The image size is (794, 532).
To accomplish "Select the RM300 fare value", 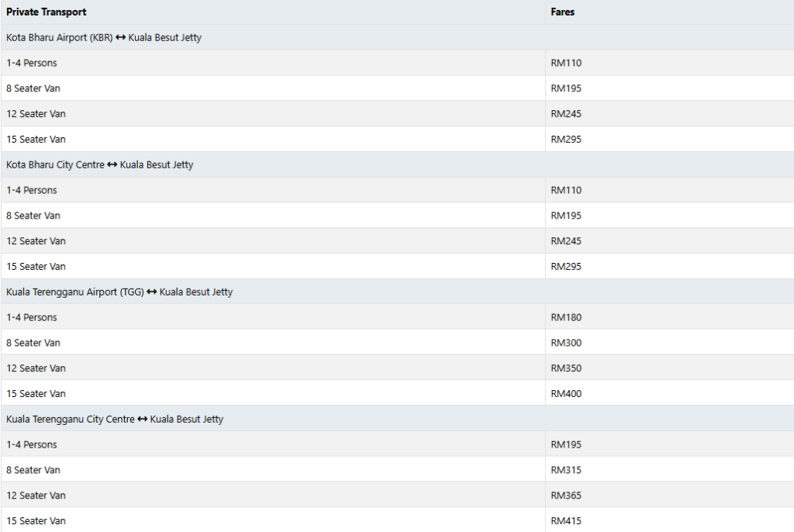I will 566,343.
